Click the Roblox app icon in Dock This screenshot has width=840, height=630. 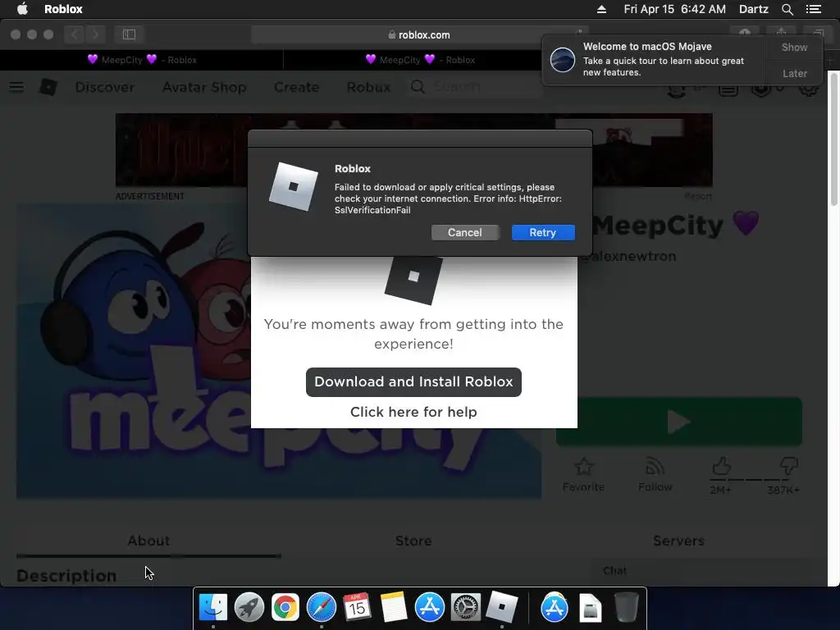(x=502, y=608)
